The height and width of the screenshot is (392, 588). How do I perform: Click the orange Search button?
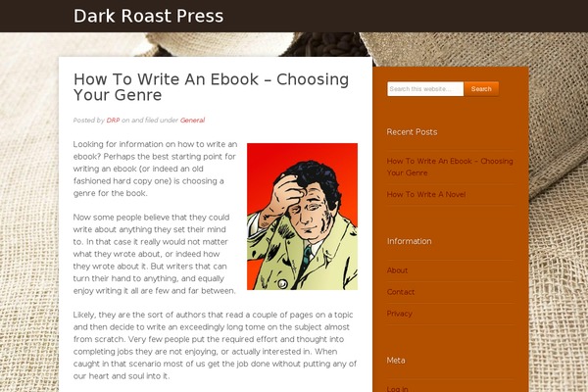tap(481, 89)
